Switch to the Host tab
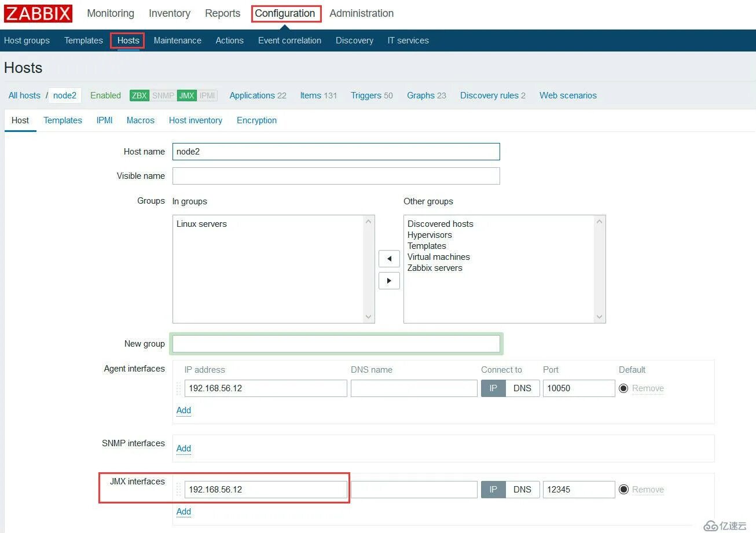The height and width of the screenshot is (533, 756). tap(20, 120)
